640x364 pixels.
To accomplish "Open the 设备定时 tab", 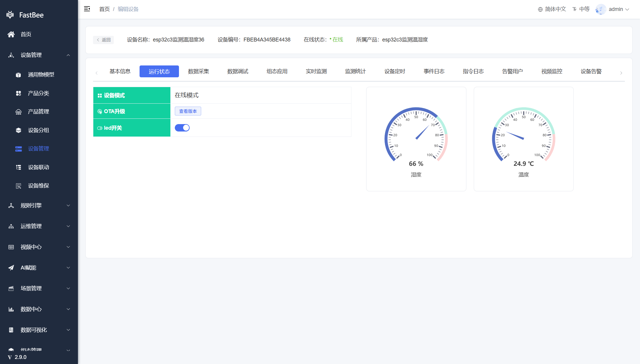I will click(395, 71).
